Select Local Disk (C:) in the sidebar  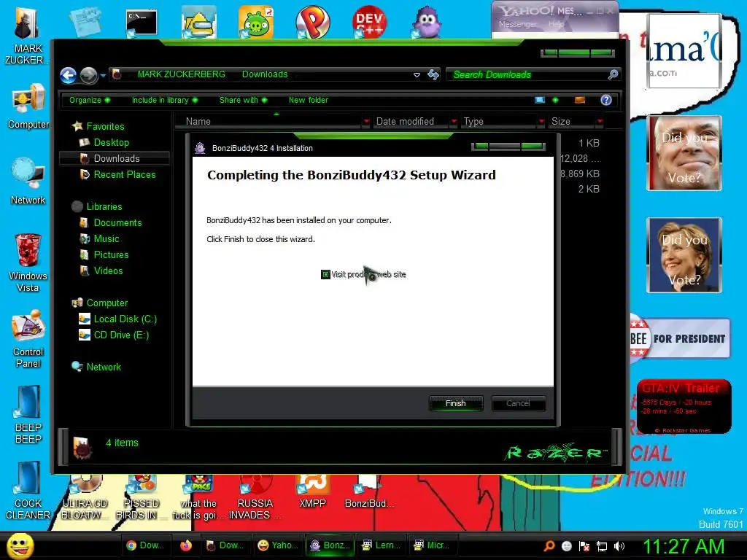[125, 319]
